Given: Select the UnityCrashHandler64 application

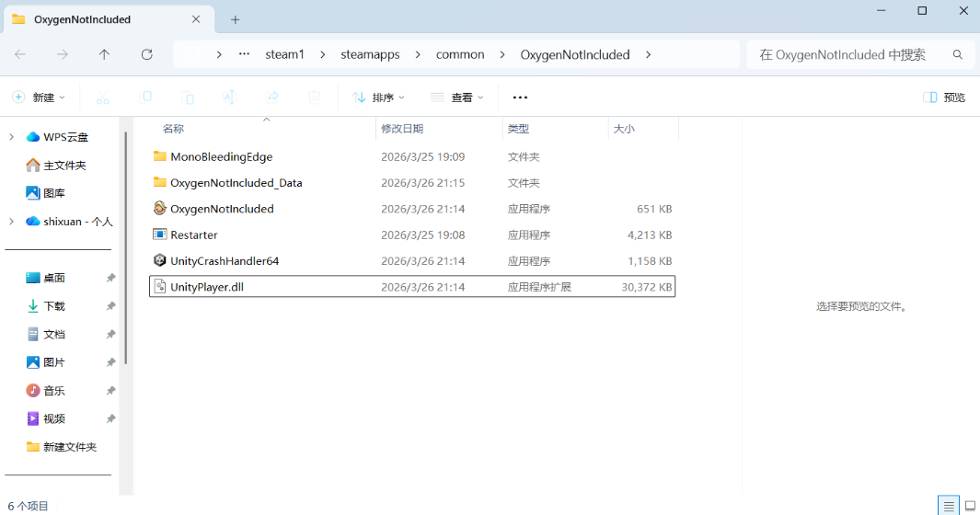Looking at the screenshot, I should (x=224, y=261).
